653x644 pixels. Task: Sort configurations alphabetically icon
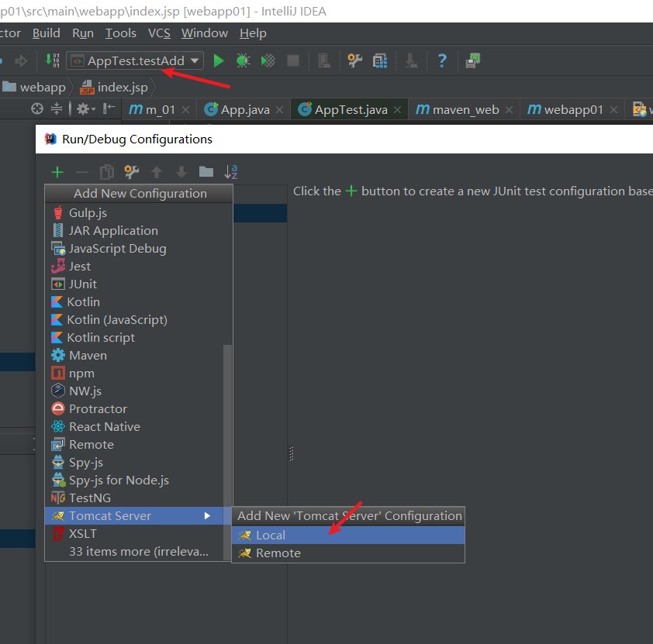[x=230, y=172]
